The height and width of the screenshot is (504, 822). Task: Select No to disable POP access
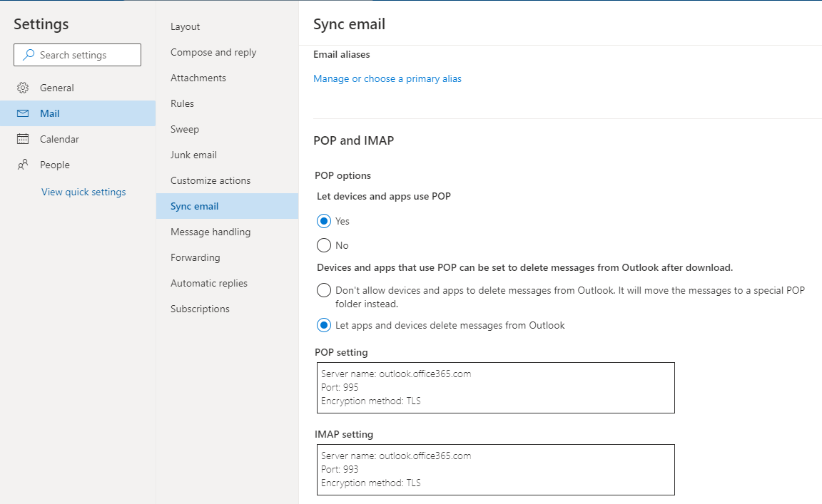click(324, 245)
